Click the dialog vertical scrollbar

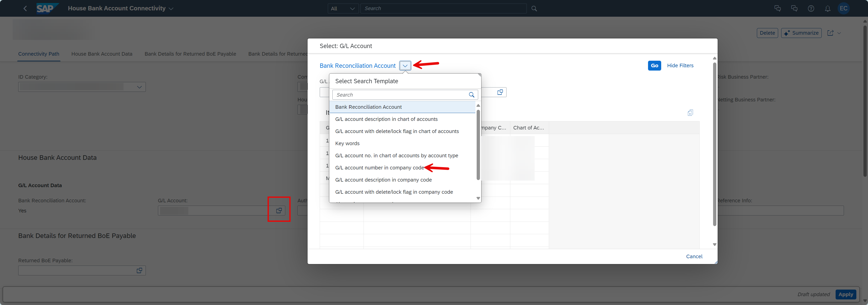714,144
